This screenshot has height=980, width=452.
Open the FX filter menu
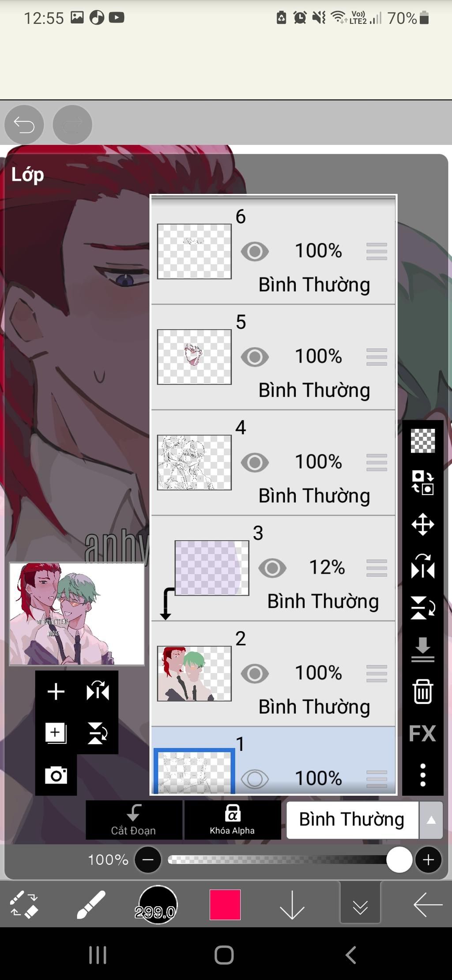coord(422,734)
